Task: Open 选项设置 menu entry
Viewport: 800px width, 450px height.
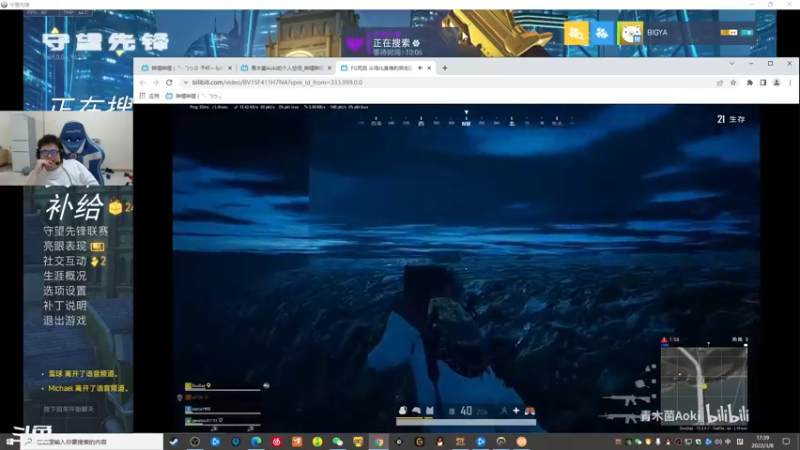Action: coord(65,291)
